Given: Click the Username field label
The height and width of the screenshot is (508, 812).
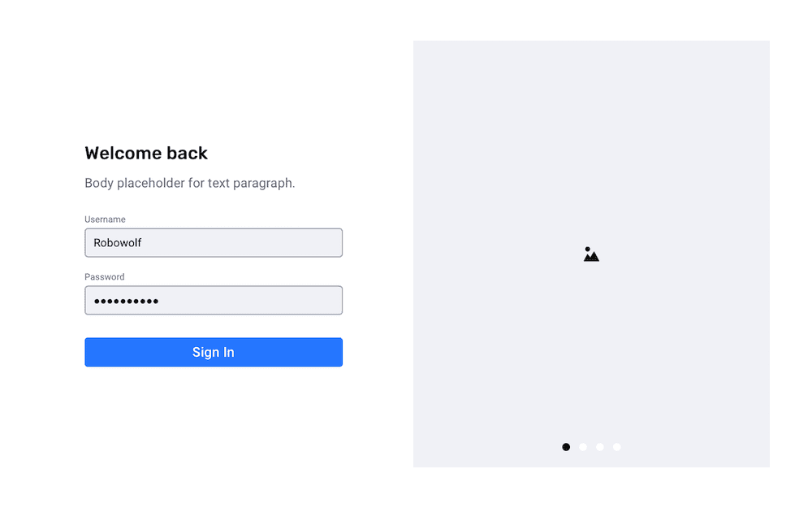Looking at the screenshot, I should [105, 219].
